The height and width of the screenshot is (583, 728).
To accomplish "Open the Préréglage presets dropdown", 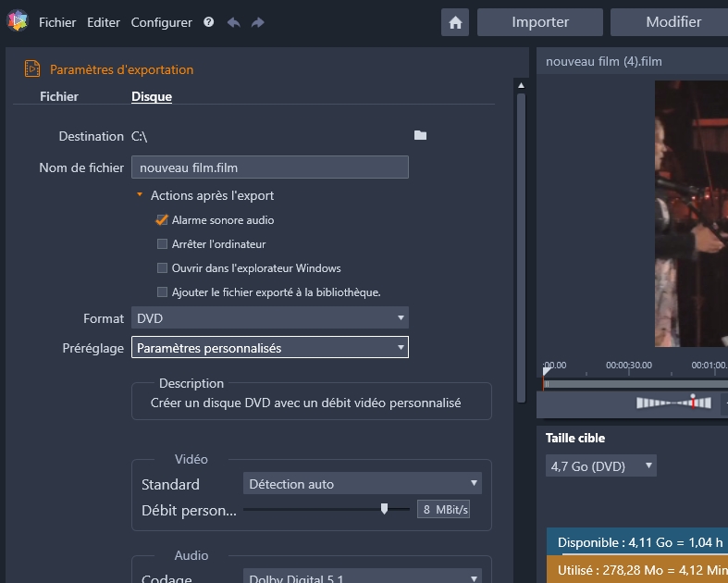I will 269,348.
